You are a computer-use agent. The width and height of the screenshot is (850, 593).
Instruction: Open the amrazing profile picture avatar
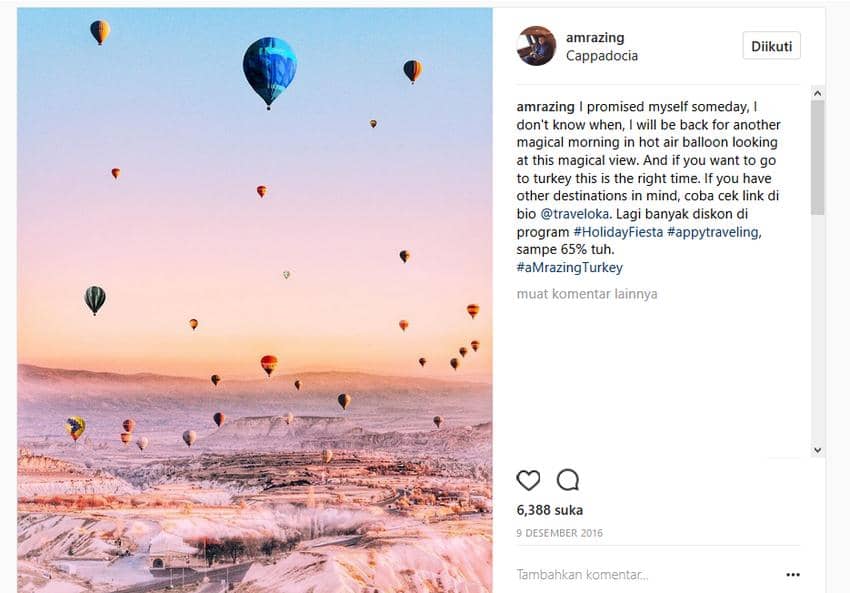(536, 46)
